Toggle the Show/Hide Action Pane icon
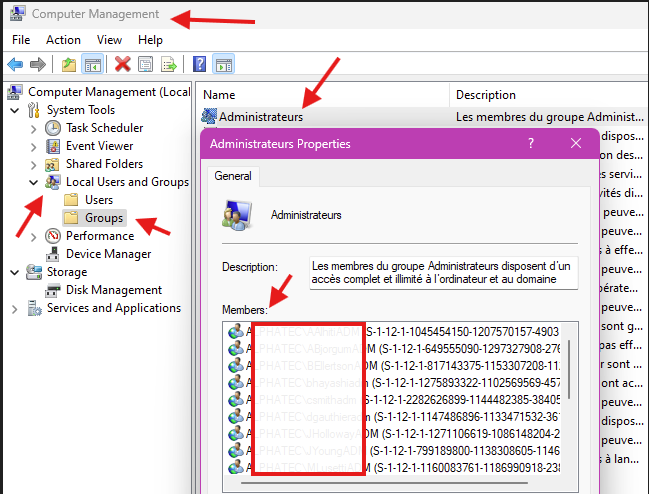This screenshot has height=494, width=649. 223,65
